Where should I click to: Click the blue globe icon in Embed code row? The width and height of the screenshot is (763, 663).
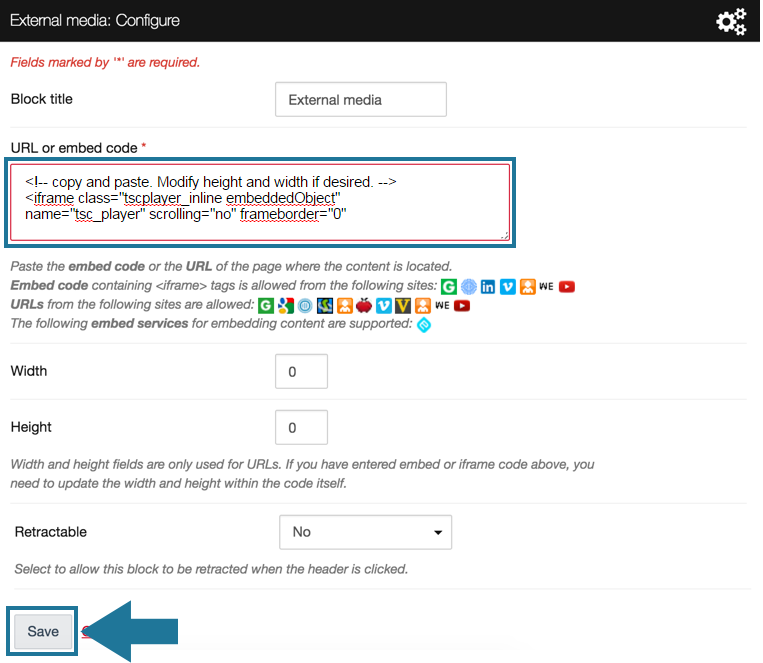click(469, 286)
